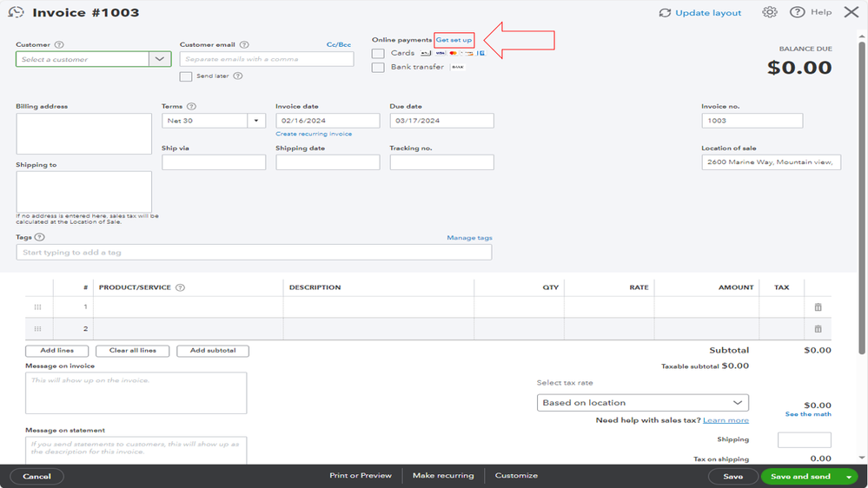Image resolution: width=868 pixels, height=488 pixels.
Task: Click the Tracking no. field
Action: pos(441,162)
